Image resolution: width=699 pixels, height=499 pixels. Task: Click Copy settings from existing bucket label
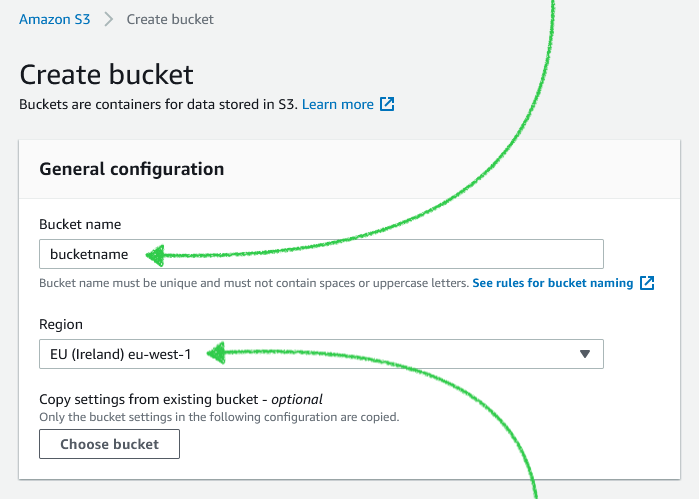click(x=180, y=398)
